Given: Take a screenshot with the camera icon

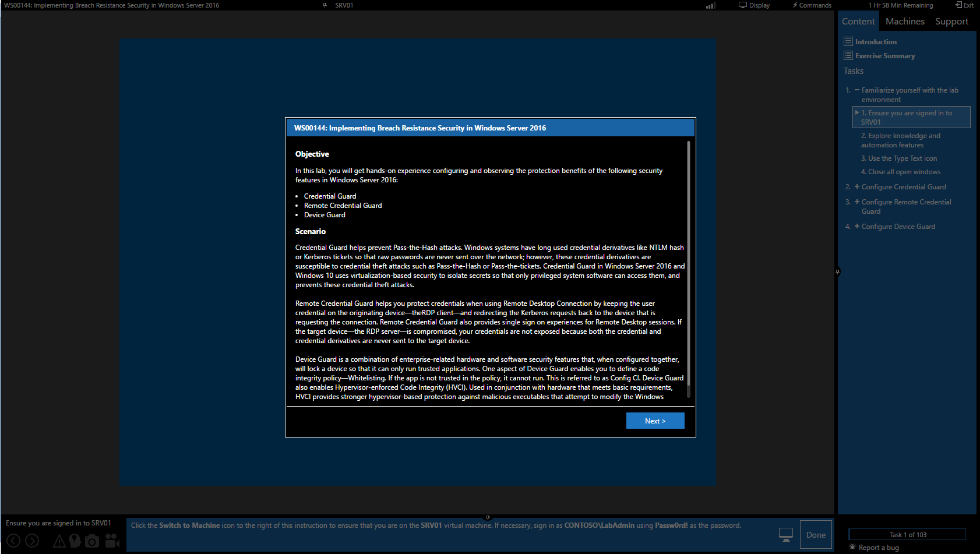Looking at the screenshot, I should tap(92, 541).
